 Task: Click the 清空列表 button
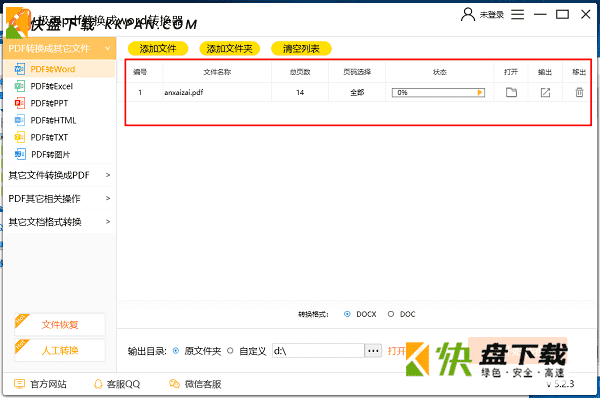pos(301,49)
